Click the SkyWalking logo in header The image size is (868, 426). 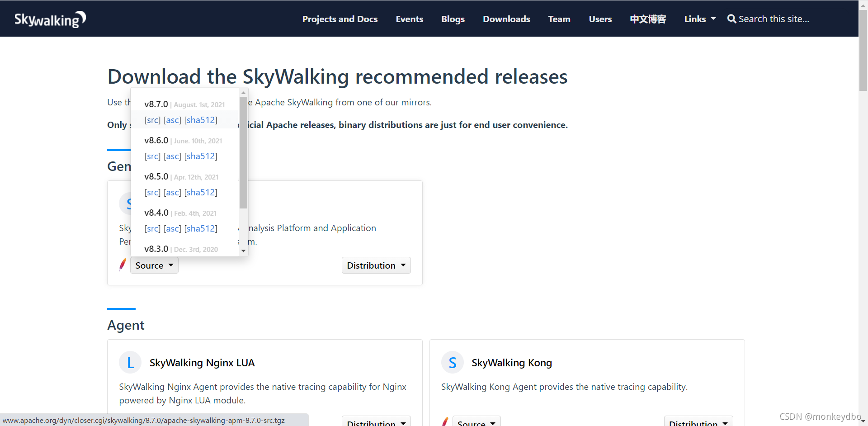[x=50, y=19]
